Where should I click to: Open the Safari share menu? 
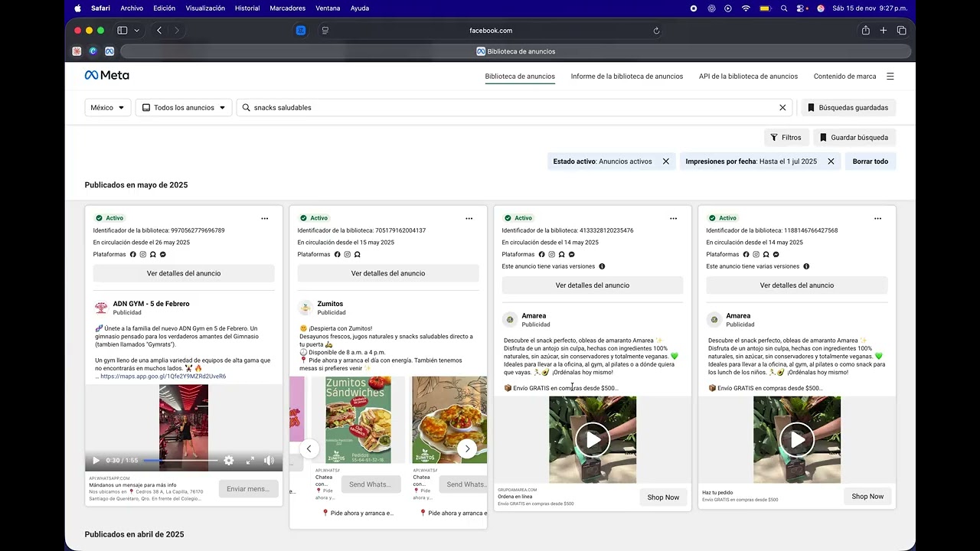click(865, 31)
